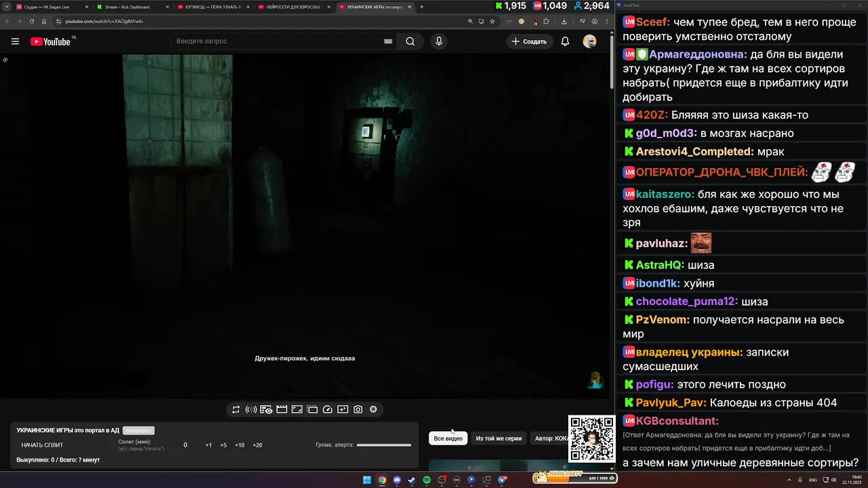Take a screenshot with the camera icon
Viewport: 868px width, 488px height.
[x=358, y=409]
